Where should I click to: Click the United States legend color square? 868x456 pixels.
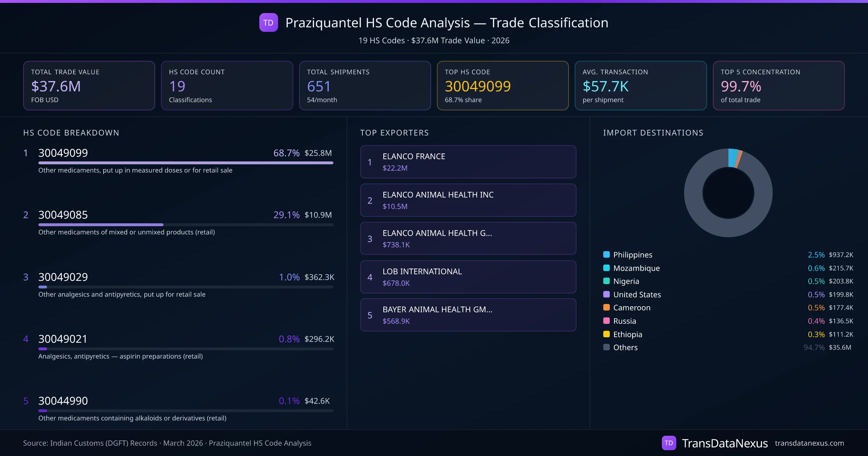(x=607, y=294)
